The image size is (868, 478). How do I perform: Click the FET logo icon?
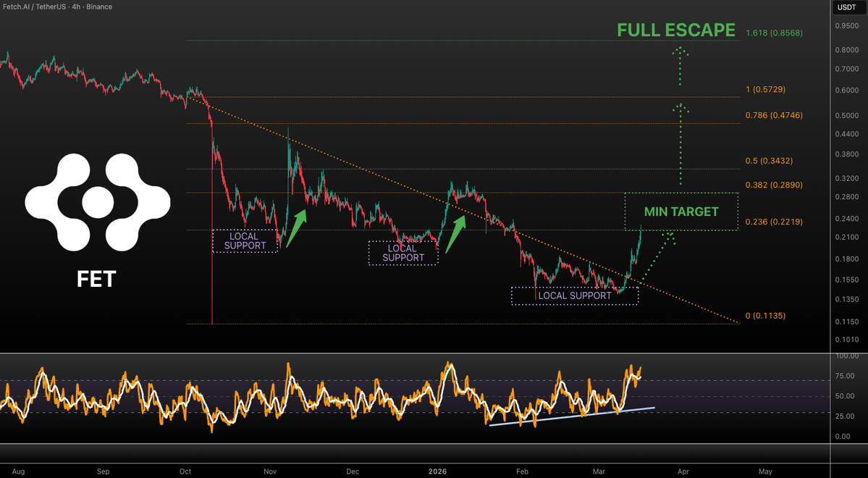97,201
